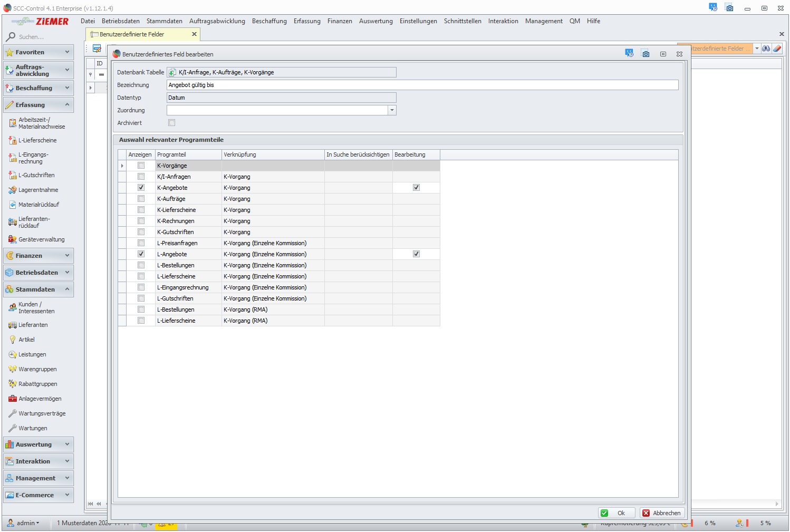790x532 pixels.
Task: Open Anlagevermögen in the Stammdaten section
Action: [40, 399]
